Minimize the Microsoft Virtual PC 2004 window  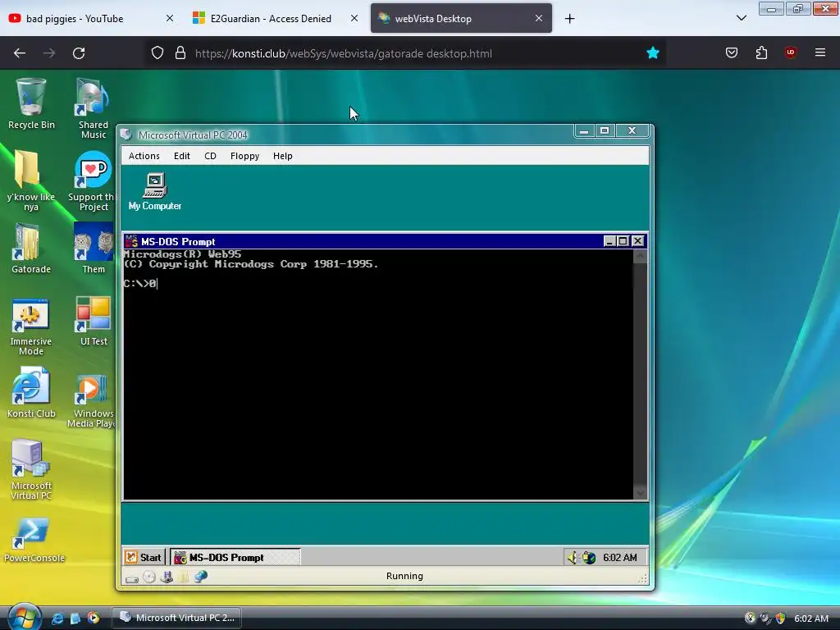tap(584, 130)
